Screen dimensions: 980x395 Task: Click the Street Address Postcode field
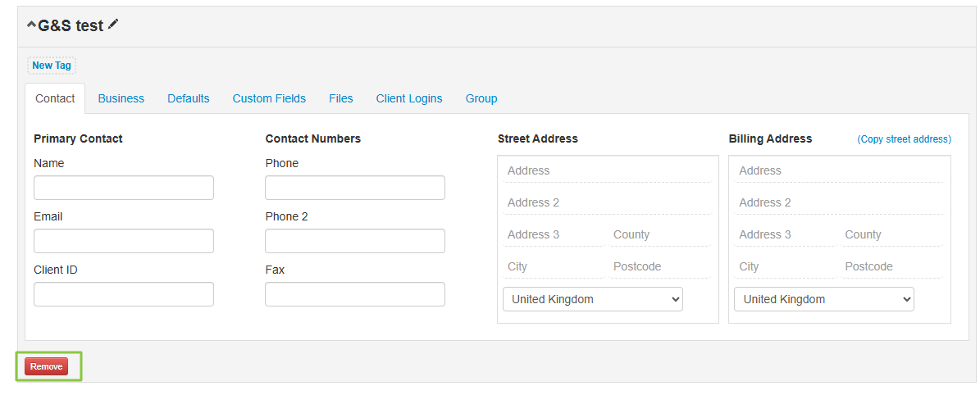[659, 266]
